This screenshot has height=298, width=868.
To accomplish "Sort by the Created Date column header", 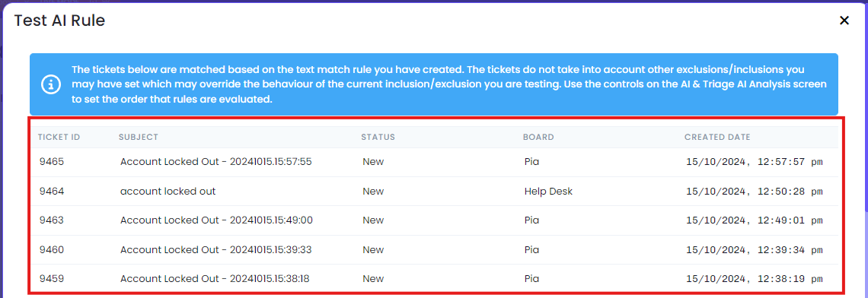I will [x=717, y=137].
